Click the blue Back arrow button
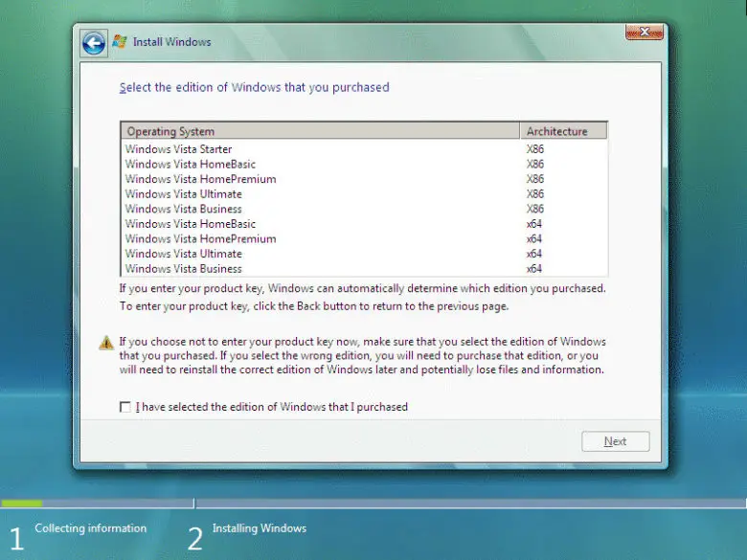The width and height of the screenshot is (747, 560). [x=93, y=42]
